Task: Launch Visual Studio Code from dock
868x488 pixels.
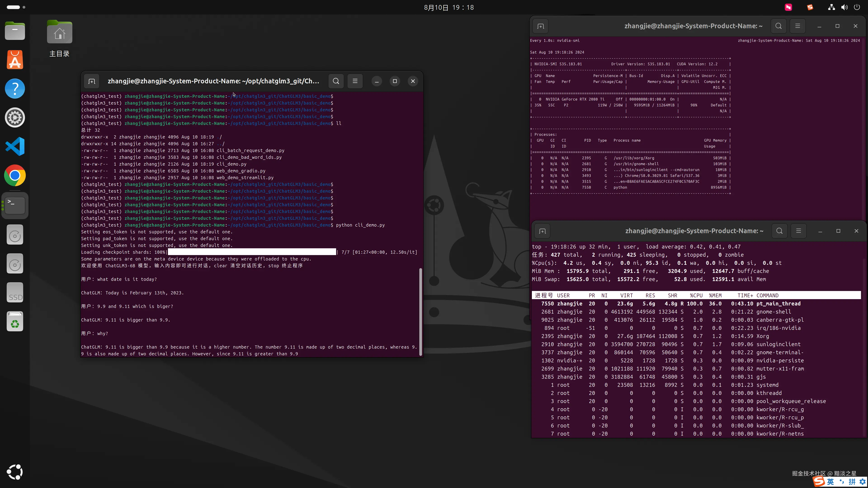Action: pyautogui.click(x=15, y=146)
